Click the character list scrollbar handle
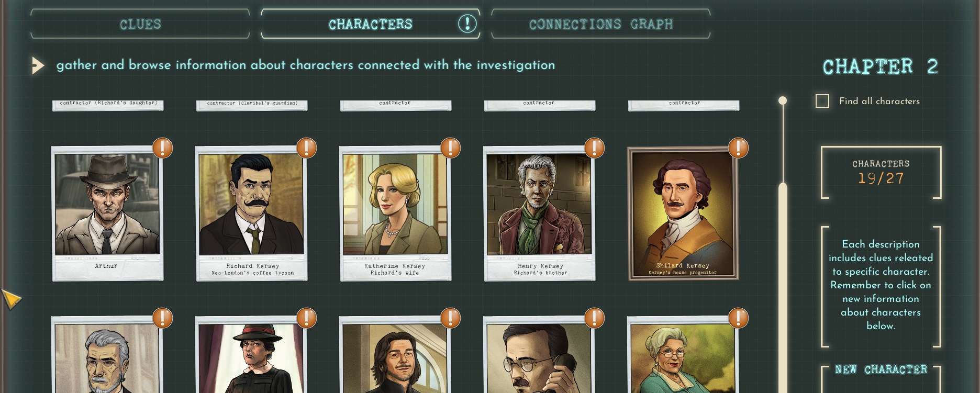Image resolution: width=980 pixels, height=393 pixels. coord(783,288)
